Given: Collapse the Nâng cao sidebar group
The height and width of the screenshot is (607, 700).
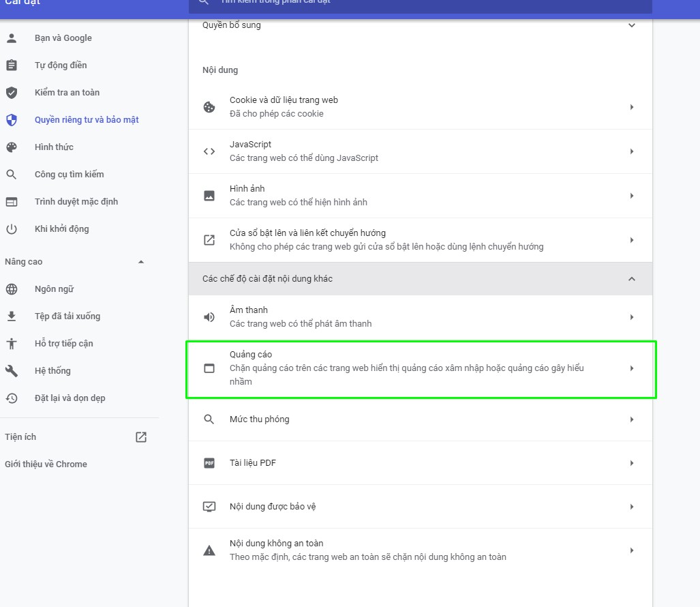Looking at the screenshot, I should [141, 262].
